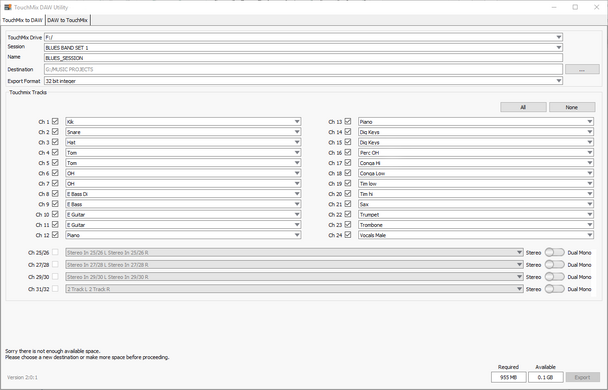The image size is (608, 390).
Task: Open the 2 Track L 2 Track R dropdown
Action: click(x=294, y=289)
